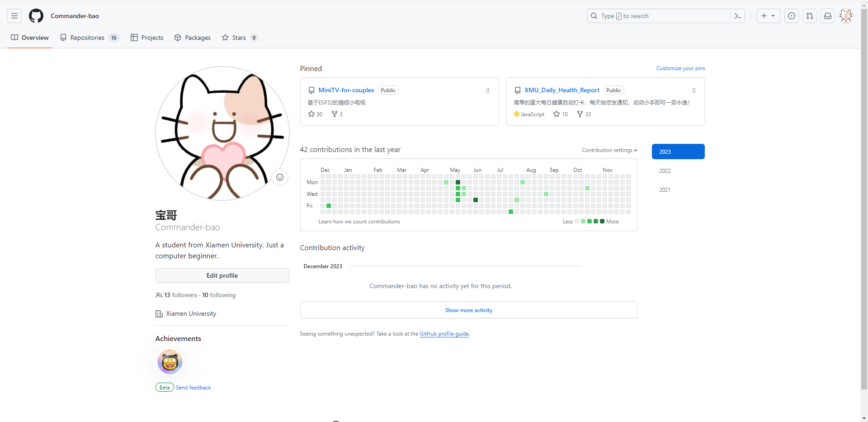868x422 pixels.
Task: Open the hamburger navigation menu
Action: 14,16
